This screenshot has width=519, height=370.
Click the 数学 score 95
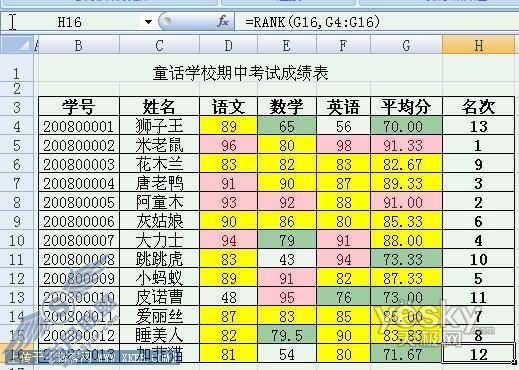coord(287,297)
